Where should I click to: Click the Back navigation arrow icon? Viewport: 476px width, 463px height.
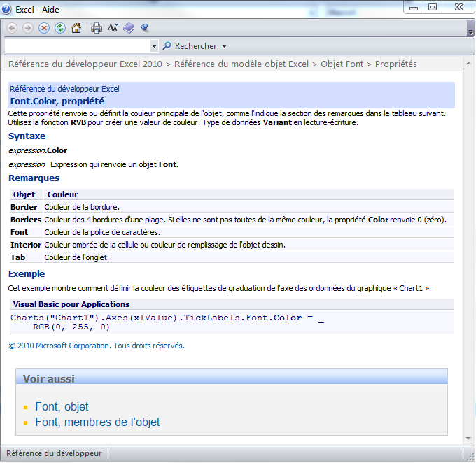tap(12, 28)
